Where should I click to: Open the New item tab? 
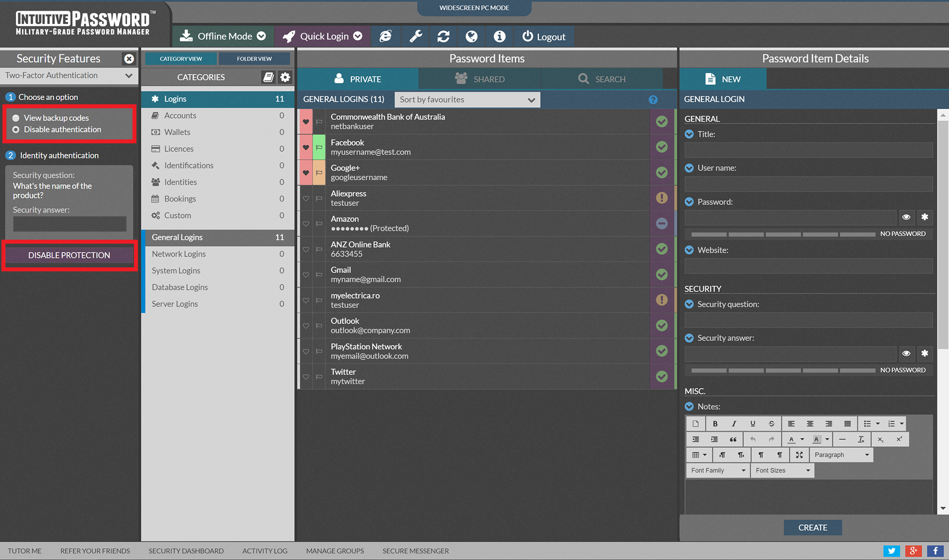coord(723,79)
